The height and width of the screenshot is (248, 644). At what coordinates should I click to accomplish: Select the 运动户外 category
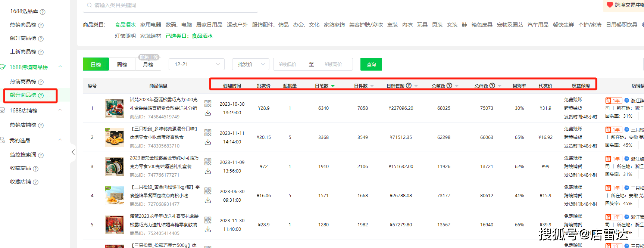(237, 25)
